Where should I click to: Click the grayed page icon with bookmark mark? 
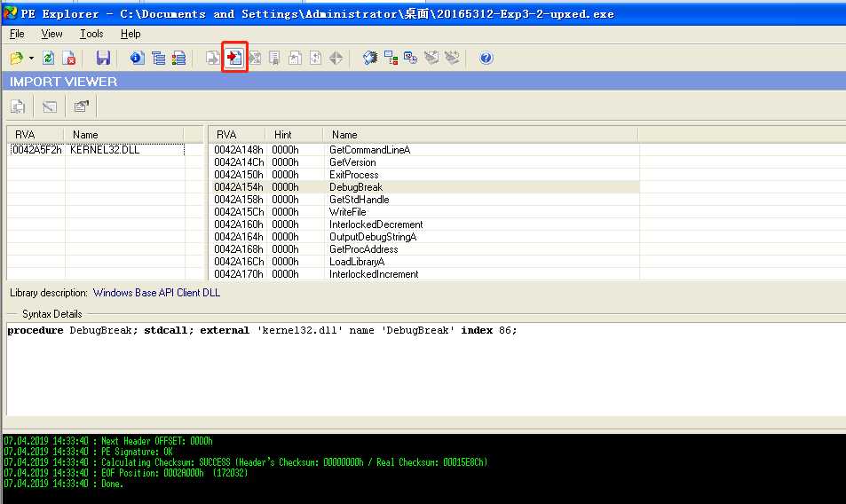(x=274, y=58)
